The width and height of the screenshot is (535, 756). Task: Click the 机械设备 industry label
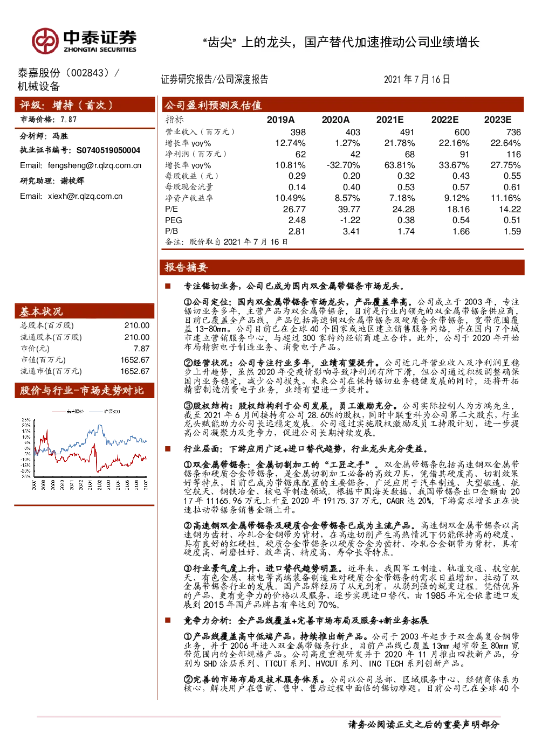39,86
